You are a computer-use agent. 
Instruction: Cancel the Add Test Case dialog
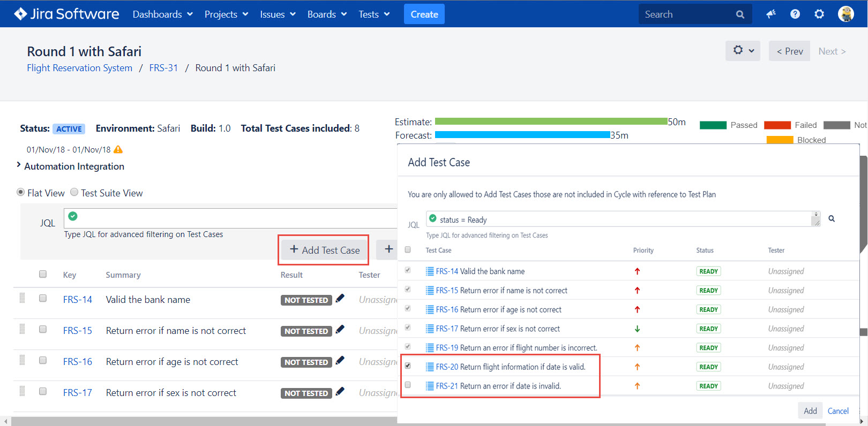click(x=838, y=411)
